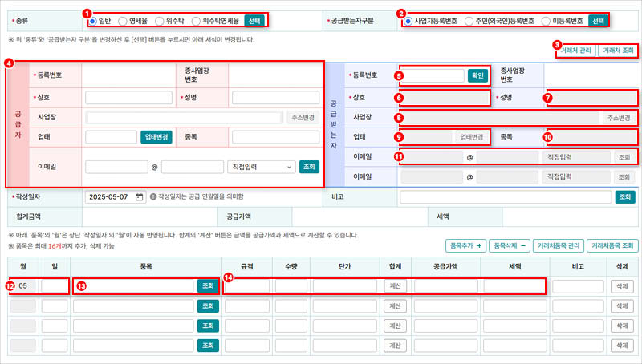642x364 pixels.
Task: Open 거래처 관리
Action: [575, 51]
